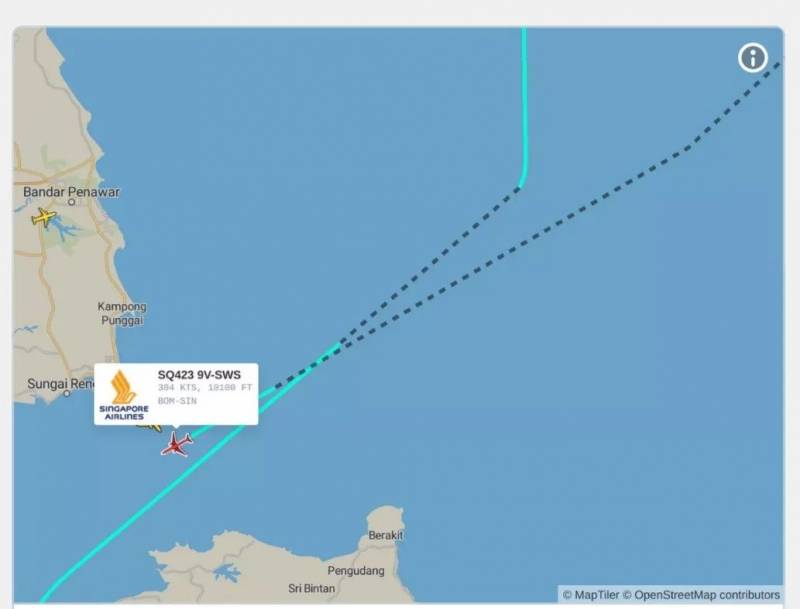Select the red SQ423 aircraft icon
This screenshot has width=800, height=609.
176,444
